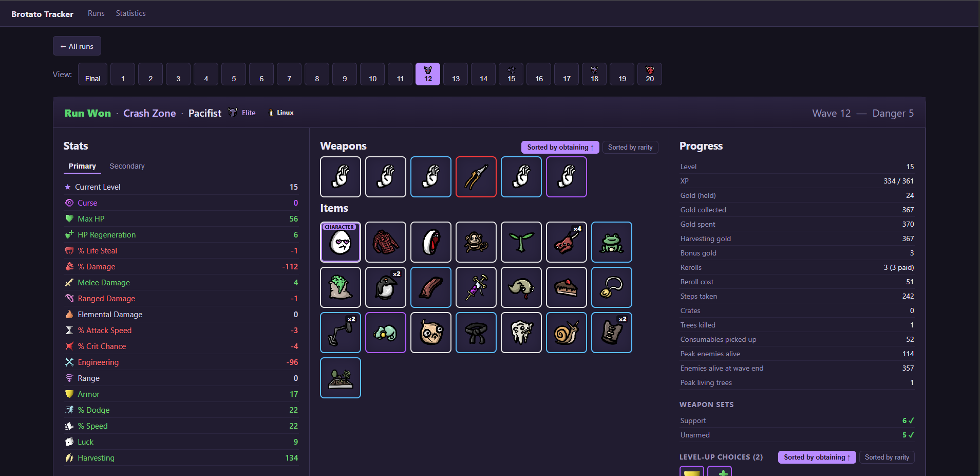Switch view to wave 18
Screen dimensions: 980x476
(594, 74)
